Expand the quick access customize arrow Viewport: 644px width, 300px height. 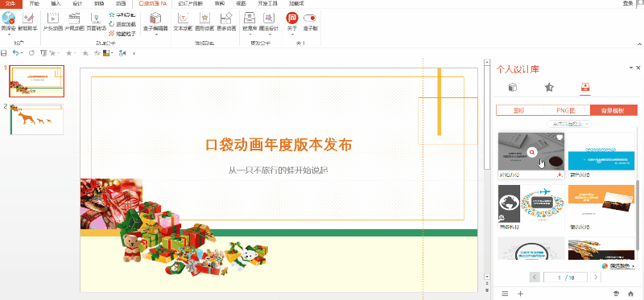[134, 53]
